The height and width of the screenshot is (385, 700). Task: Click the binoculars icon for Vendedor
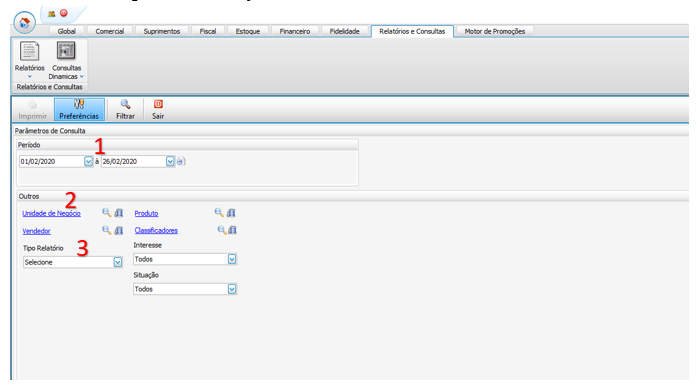click(119, 230)
